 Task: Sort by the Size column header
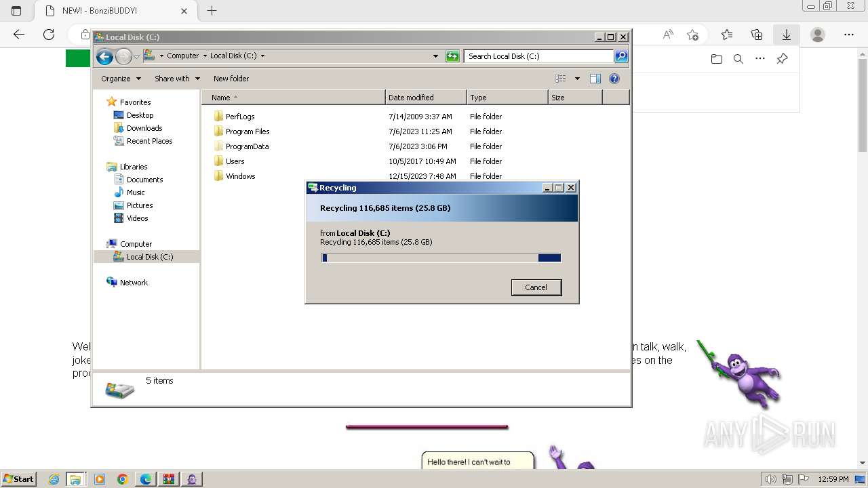[x=575, y=98]
